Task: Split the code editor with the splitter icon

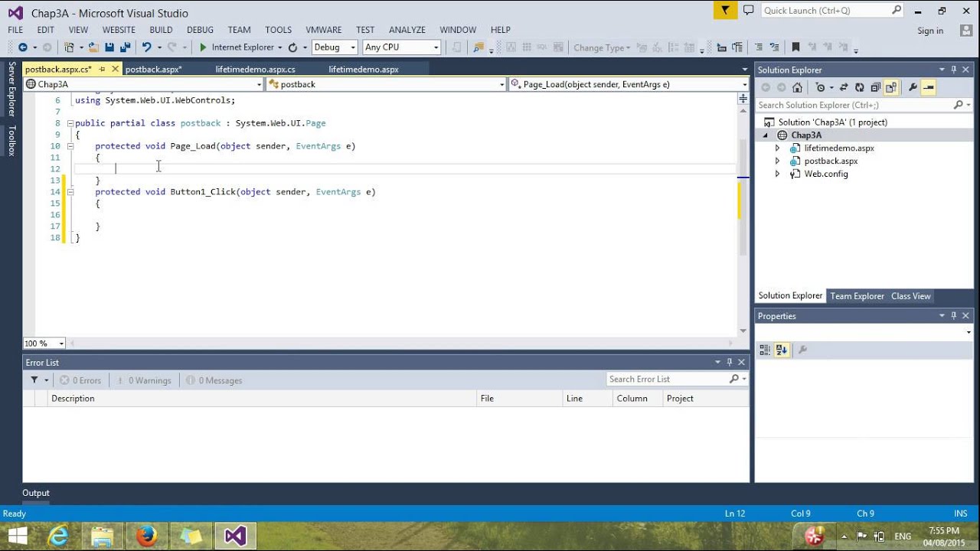Action: point(743,99)
